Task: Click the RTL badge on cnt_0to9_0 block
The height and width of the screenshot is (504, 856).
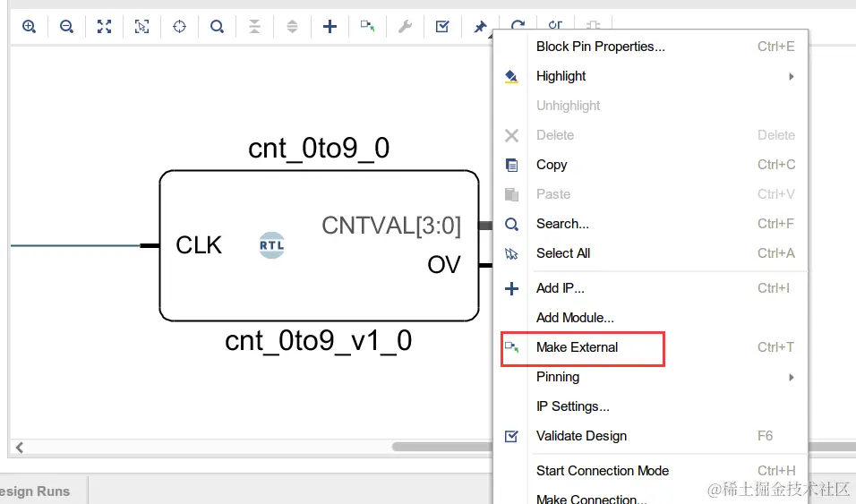Action: coord(271,245)
